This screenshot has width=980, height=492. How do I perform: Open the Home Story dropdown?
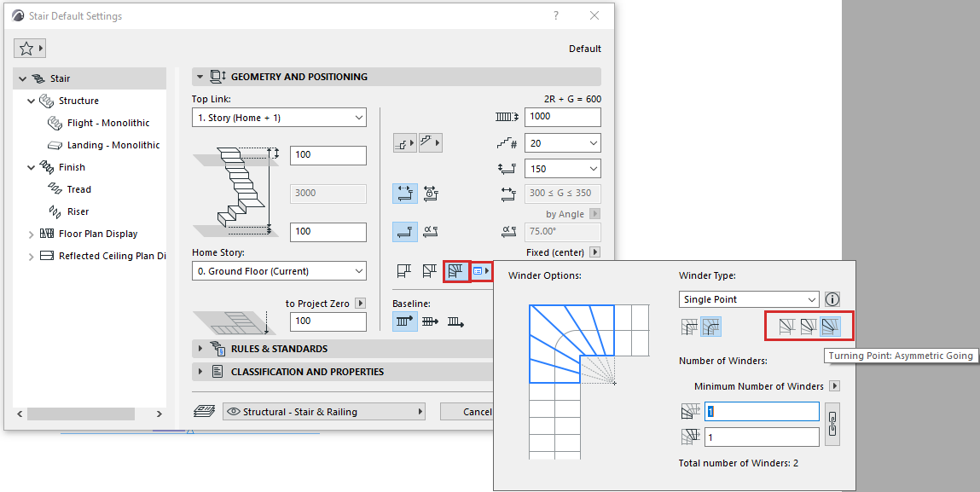tap(279, 271)
